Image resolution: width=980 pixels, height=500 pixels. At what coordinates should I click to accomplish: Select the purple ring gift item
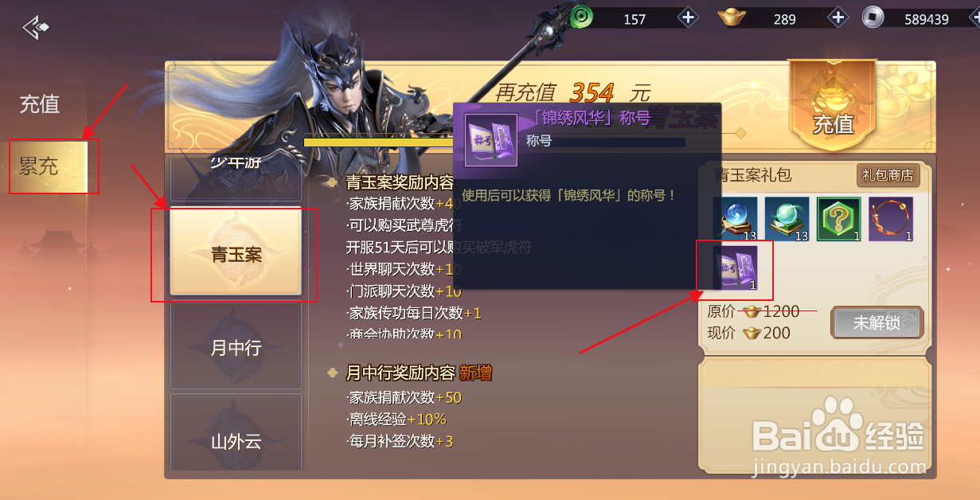[891, 220]
